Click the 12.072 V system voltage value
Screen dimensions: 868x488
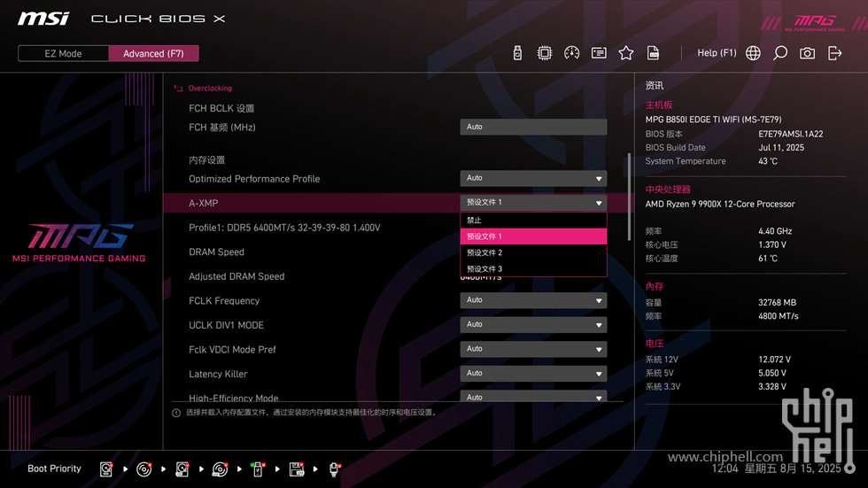click(774, 360)
